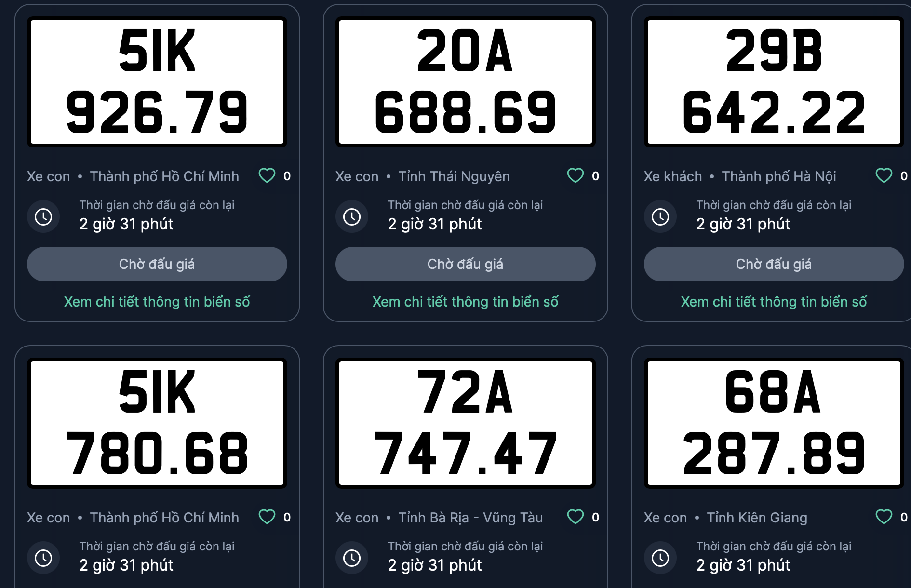This screenshot has height=588, width=911.
Task: Click clock icon on 20A 688.69 card
Action: coord(352,217)
